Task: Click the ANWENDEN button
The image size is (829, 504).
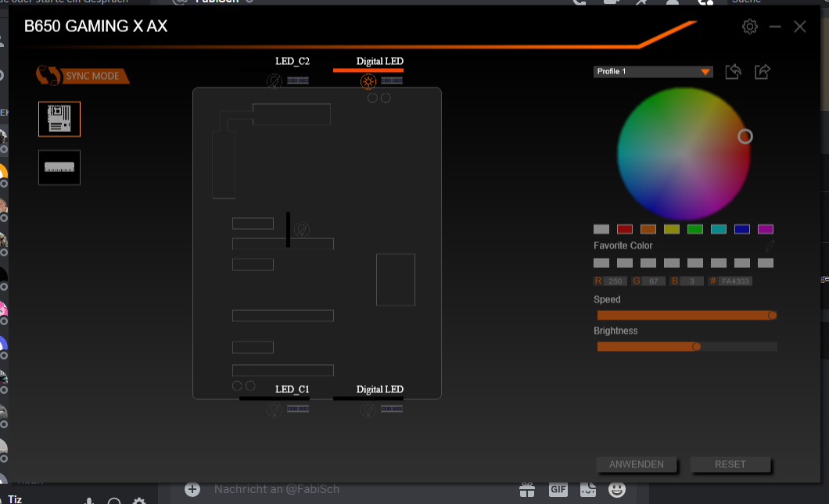Action: 637,464
